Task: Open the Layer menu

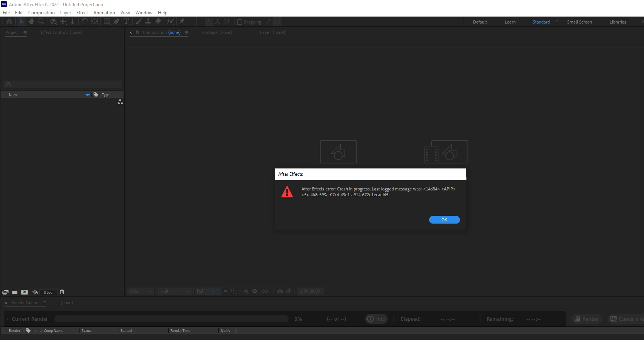Action: point(66,13)
